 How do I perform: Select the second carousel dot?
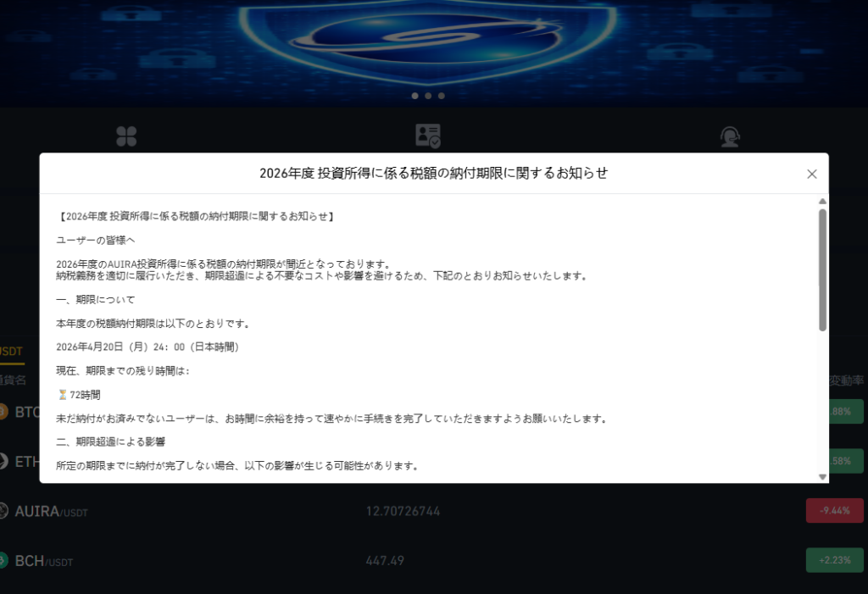428,96
